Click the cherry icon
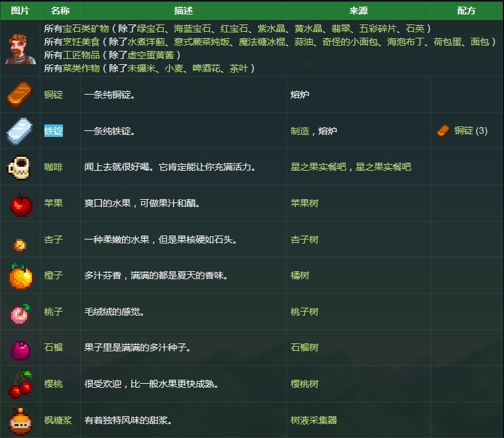The width and height of the screenshot is (504, 438). [x=20, y=384]
